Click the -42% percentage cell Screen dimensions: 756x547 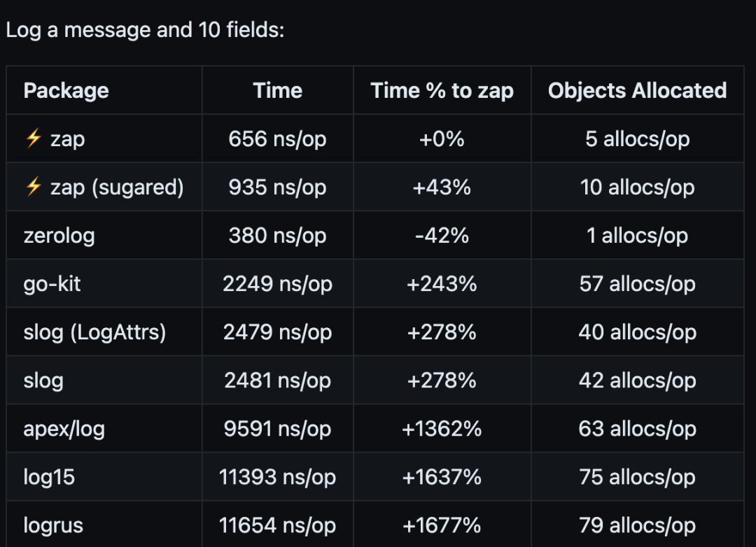click(442, 235)
